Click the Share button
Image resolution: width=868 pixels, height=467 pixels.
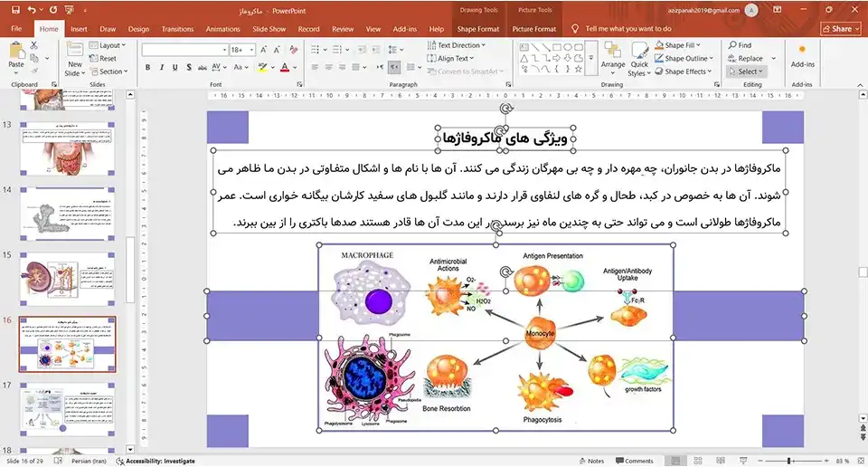(841, 29)
